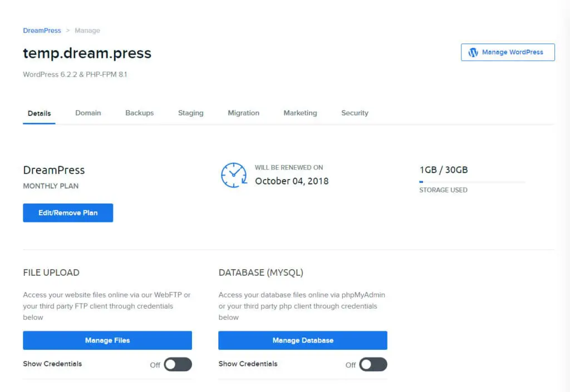Switch to the Domain tab

click(x=88, y=113)
